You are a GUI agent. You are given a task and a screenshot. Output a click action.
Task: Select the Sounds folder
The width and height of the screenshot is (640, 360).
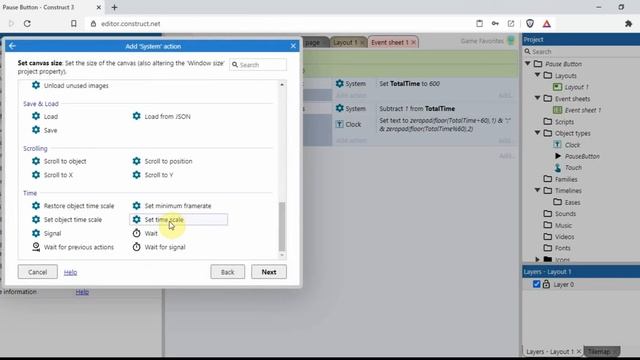pyautogui.click(x=560, y=213)
